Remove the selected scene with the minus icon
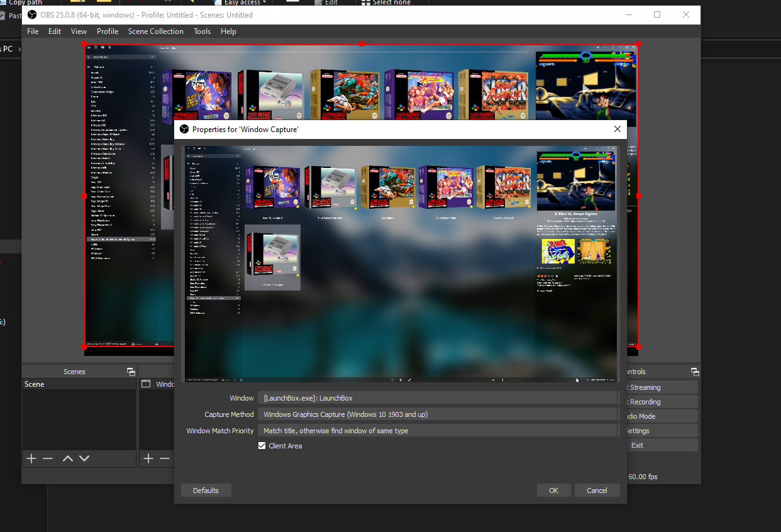781x532 pixels. click(48, 458)
